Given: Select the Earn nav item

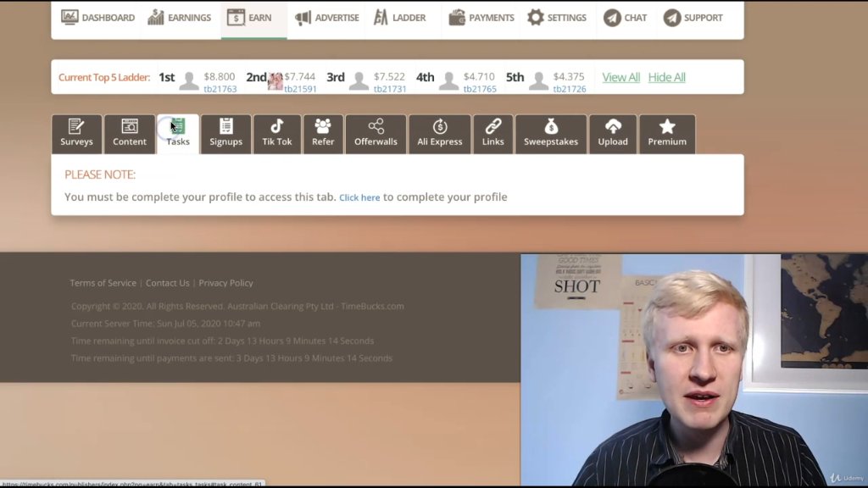Looking at the screenshot, I should click(x=253, y=19).
